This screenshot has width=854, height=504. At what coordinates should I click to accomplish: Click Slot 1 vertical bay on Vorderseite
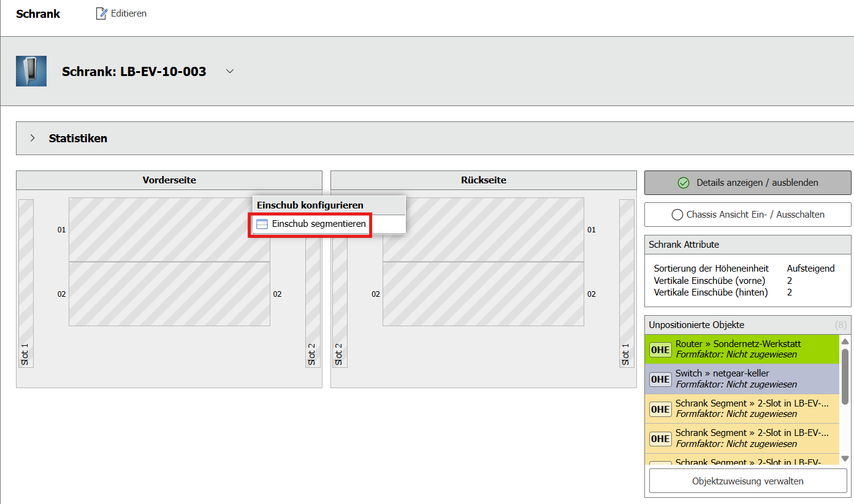[26, 282]
